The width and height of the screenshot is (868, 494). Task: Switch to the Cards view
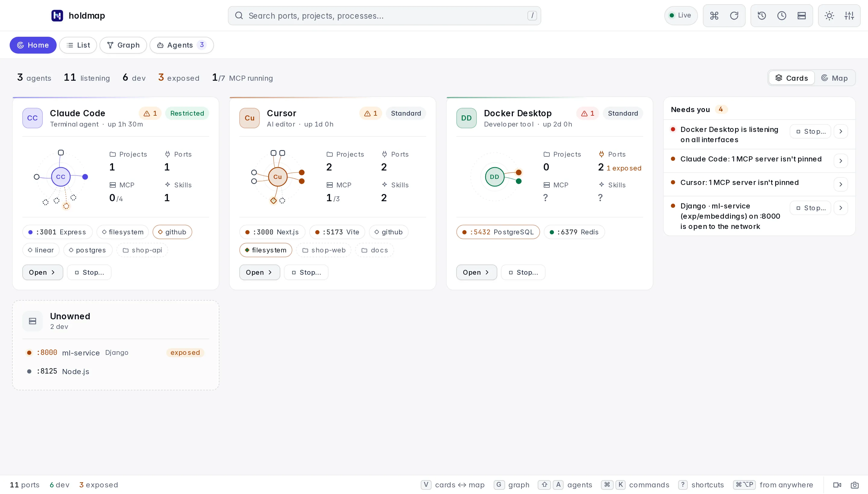pyautogui.click(x=791, y=78)
